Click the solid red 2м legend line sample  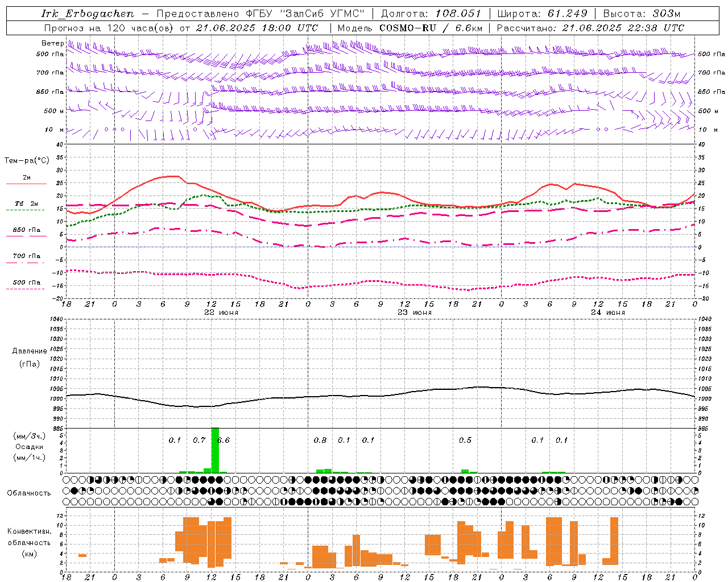coord(26,184)
